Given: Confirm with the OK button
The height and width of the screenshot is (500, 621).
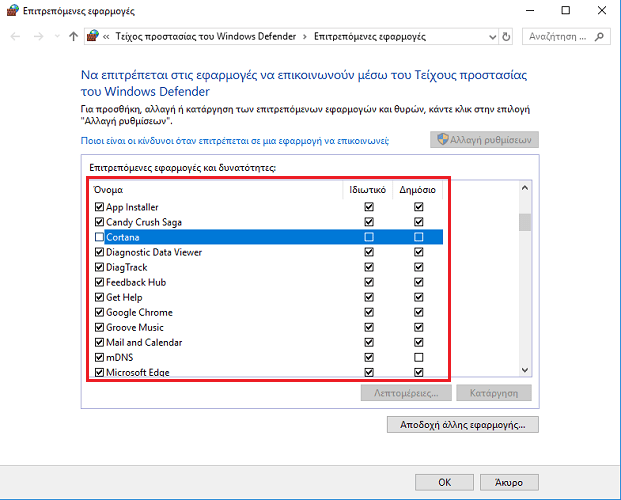Looking at the screenshot, I should 444,482.
